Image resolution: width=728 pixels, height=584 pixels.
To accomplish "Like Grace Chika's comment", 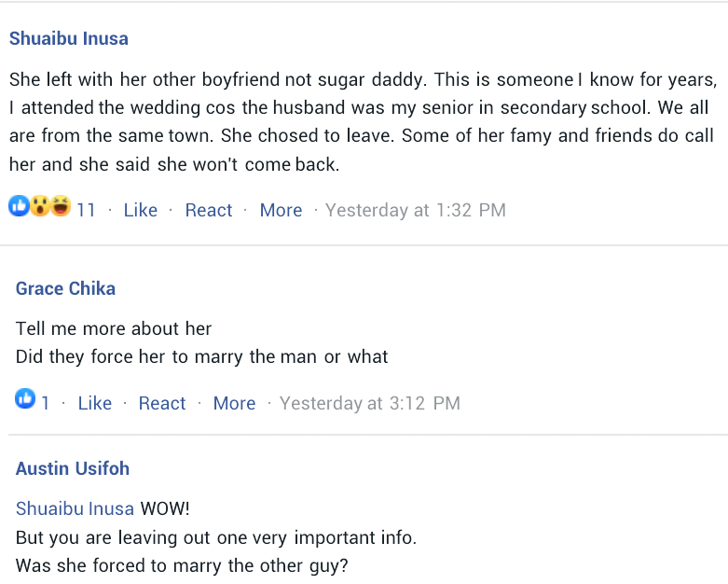I will click(94, 403).
